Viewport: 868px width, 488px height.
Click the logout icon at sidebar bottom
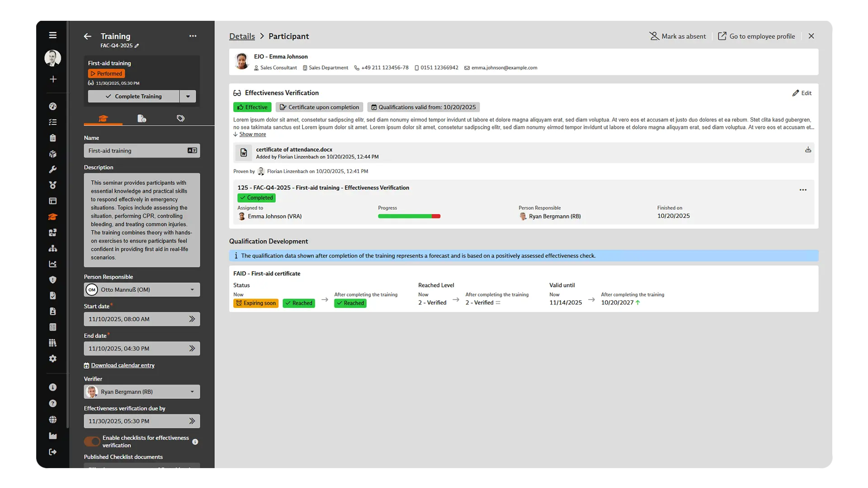click(53, 452)
